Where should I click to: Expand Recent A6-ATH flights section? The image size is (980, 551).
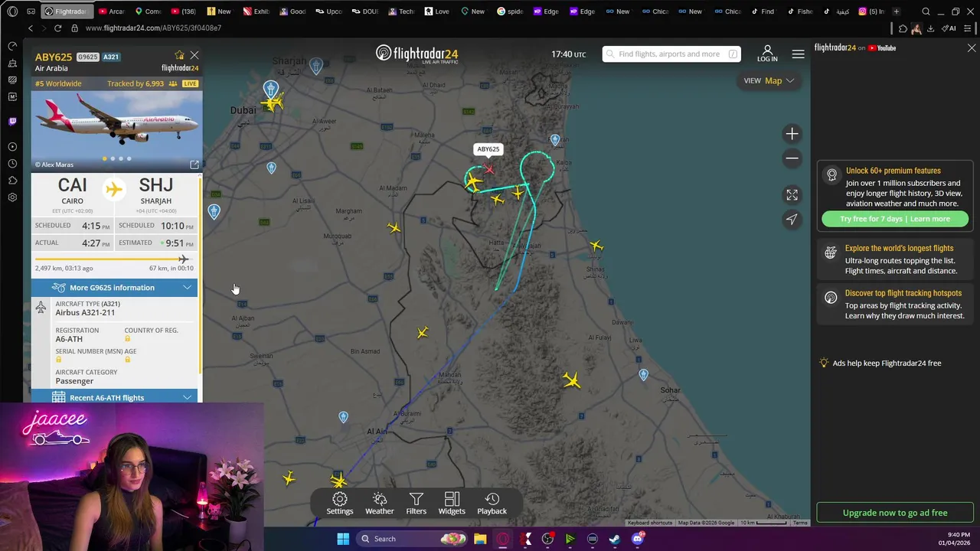[114, 397]
